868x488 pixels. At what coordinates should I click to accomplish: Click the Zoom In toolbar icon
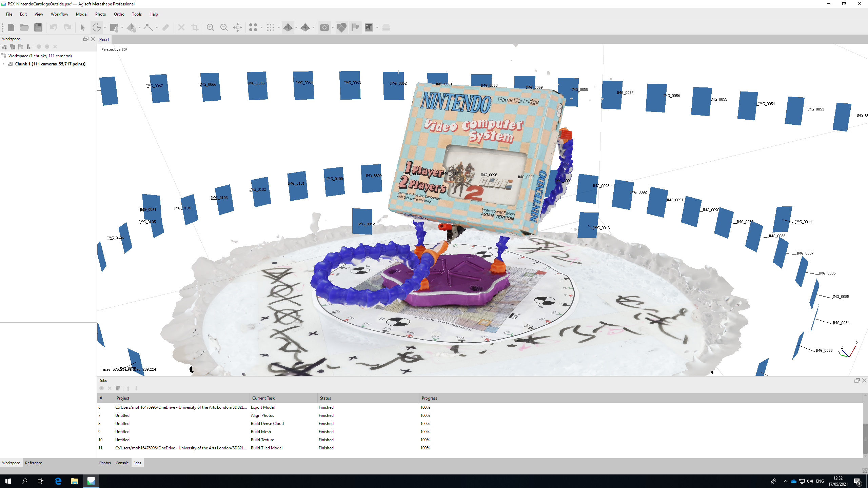coord(210,27)
